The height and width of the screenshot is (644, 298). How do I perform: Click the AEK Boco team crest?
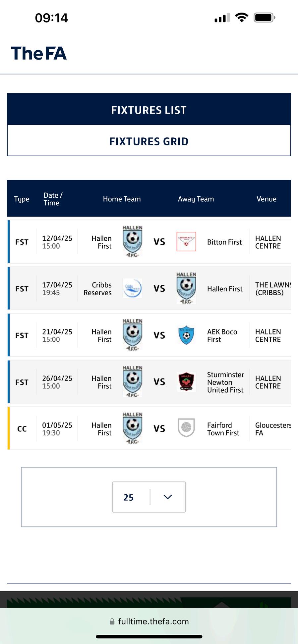click(186, 335)
